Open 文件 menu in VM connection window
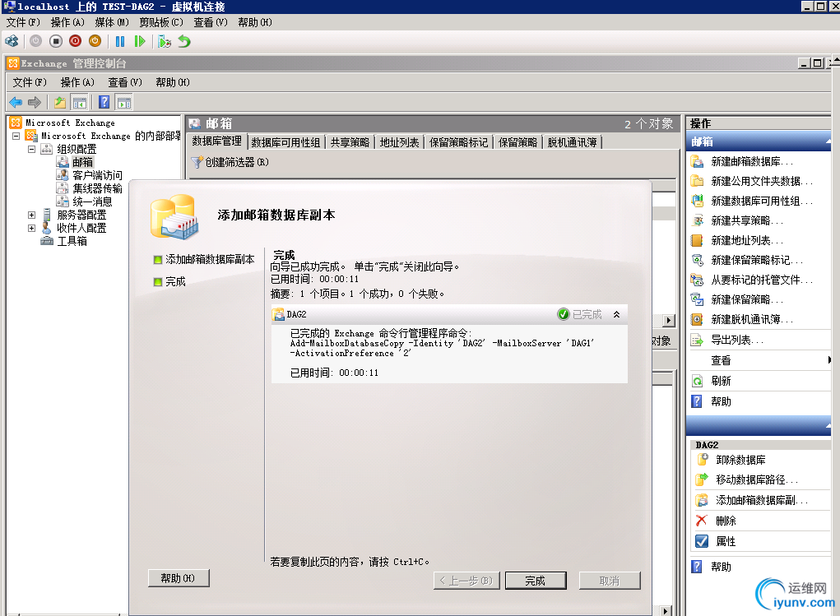Screen dimensions: 840x616 [23, 22]
